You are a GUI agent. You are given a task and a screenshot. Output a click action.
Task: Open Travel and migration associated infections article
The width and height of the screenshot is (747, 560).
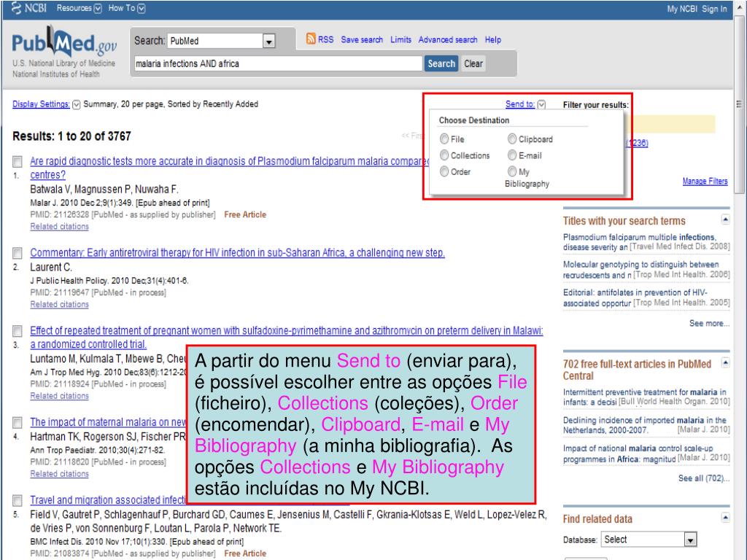pyautogui.click(x=108, y=500)
